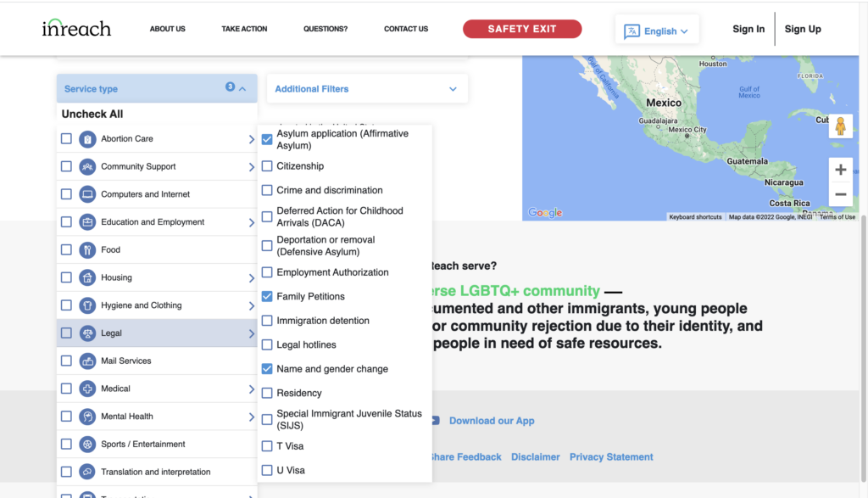Click Terms of Use on the map
Screen dimensions: 868x498
pyautogui.click(x=837, y=217)
